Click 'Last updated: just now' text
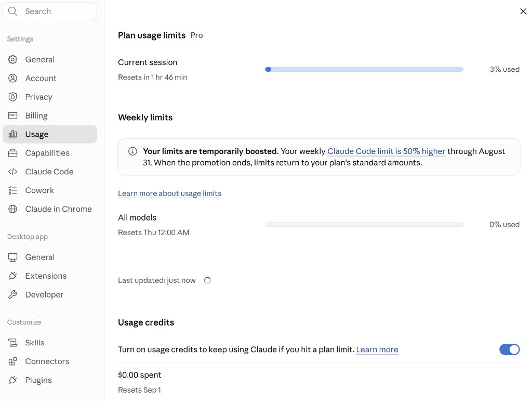 [x=157, y=280]
